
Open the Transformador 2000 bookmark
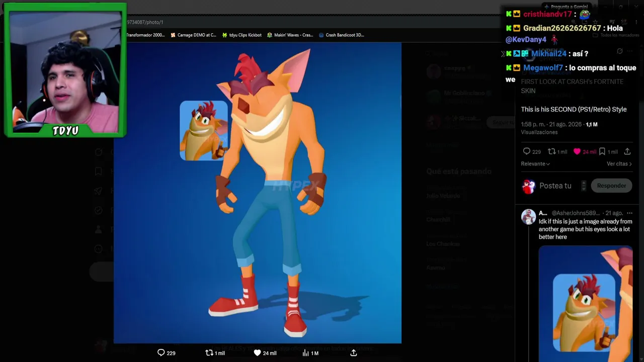pos(145,35)
